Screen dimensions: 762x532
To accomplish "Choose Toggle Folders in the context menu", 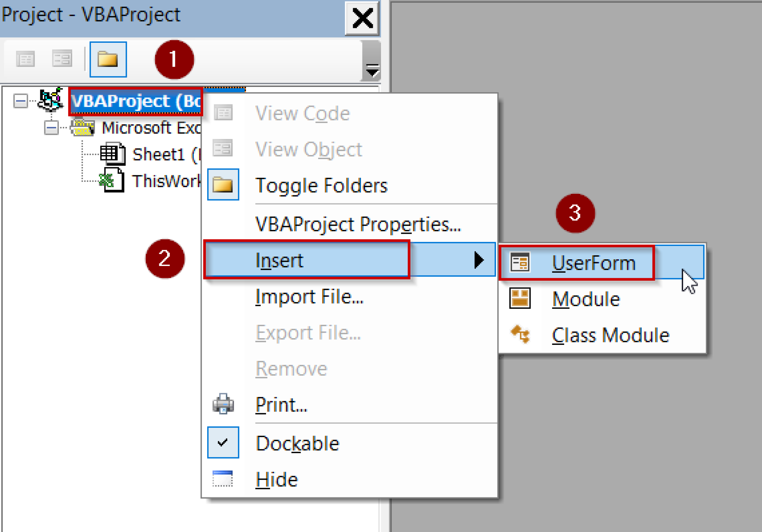I will (x=321, y=185).
